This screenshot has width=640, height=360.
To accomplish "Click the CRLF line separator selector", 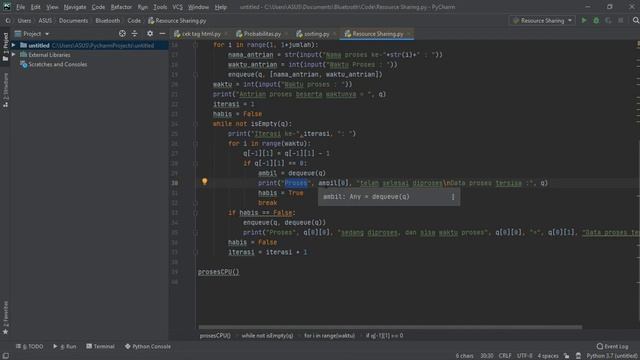I will coord(505,356).
